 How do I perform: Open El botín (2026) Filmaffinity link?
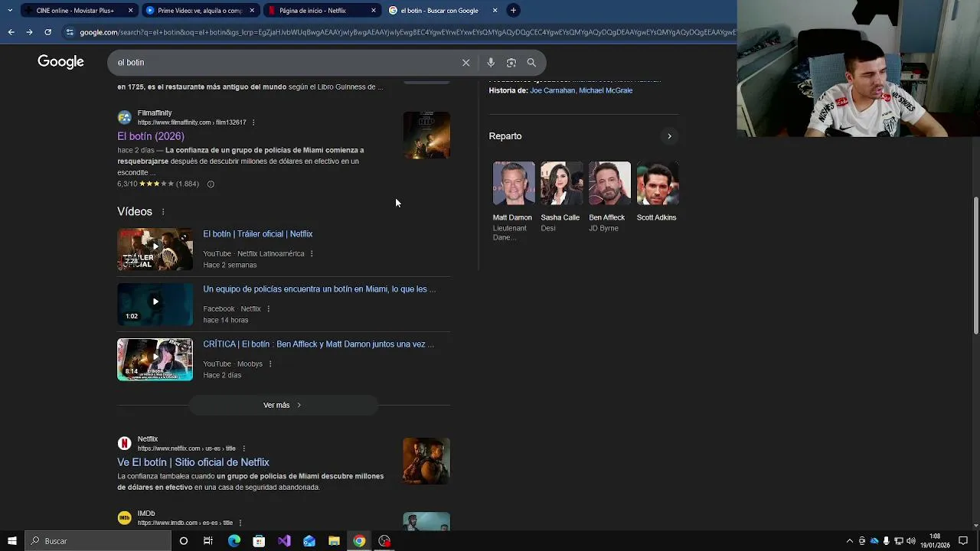tap(151, 136)
